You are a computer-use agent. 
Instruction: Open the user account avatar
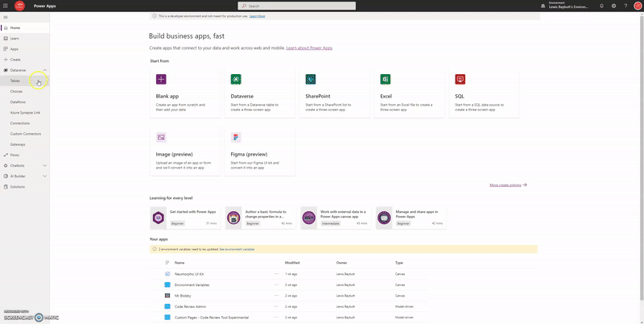pyautogui.click(x=638, y=6)
